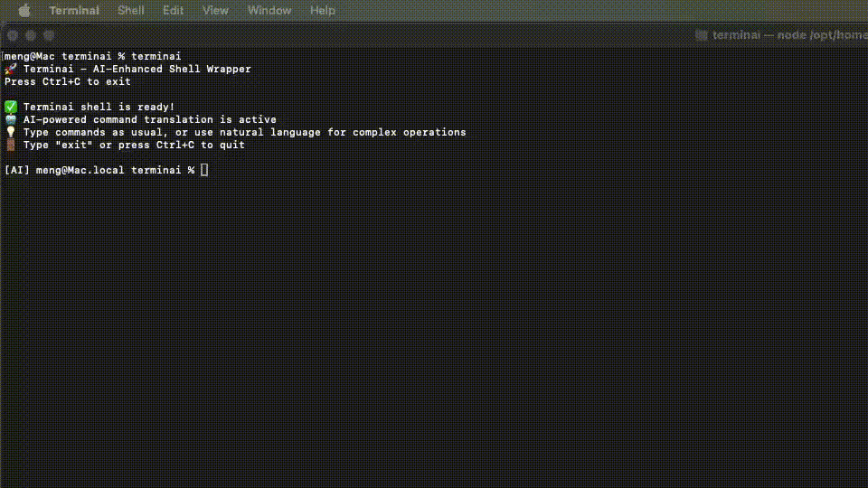Click 'Press Ctrl+C to exit' text line

click(x=68, y=82)
